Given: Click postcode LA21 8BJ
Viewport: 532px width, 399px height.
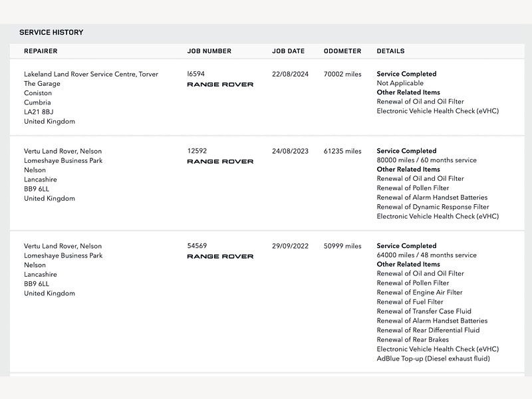Looking at the screenshot, I should pos(39,112).
